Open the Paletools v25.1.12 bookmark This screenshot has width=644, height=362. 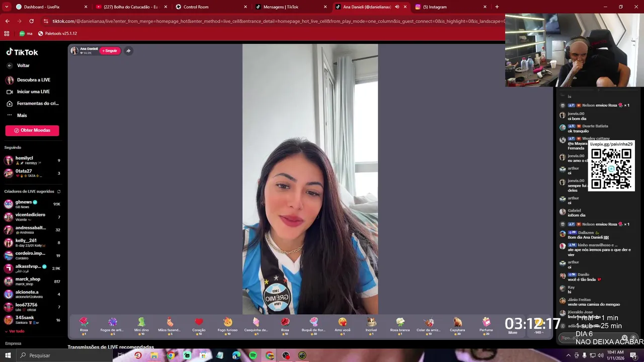pos(57,34)
